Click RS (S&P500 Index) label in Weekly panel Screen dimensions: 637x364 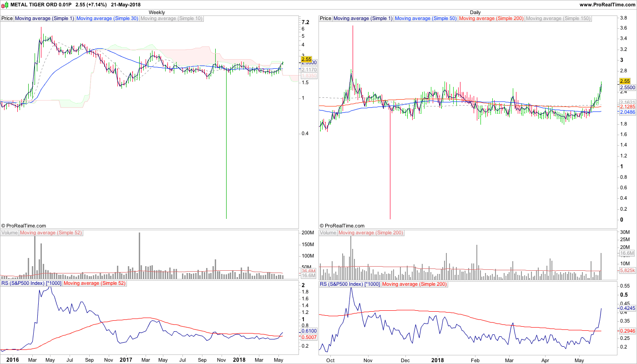click(x=31, y=283)
